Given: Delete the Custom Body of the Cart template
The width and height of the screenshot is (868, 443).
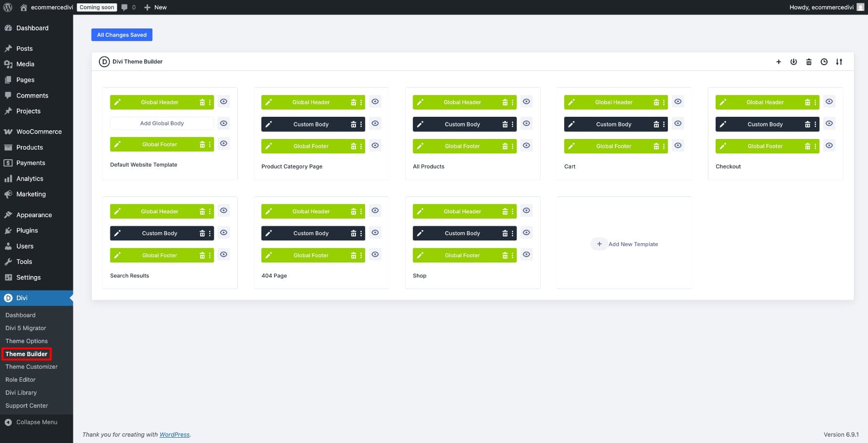Looking at the screenshot, I should pos(656,124).
